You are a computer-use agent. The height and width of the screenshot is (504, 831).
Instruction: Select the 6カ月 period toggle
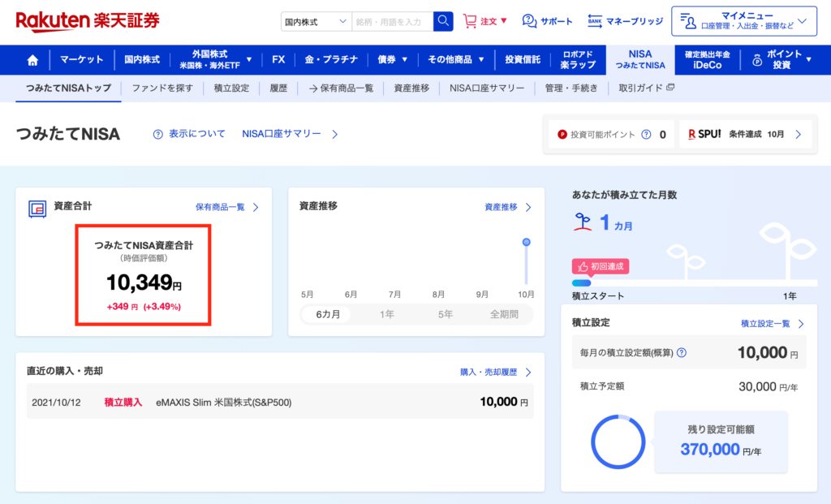point(328,314)
